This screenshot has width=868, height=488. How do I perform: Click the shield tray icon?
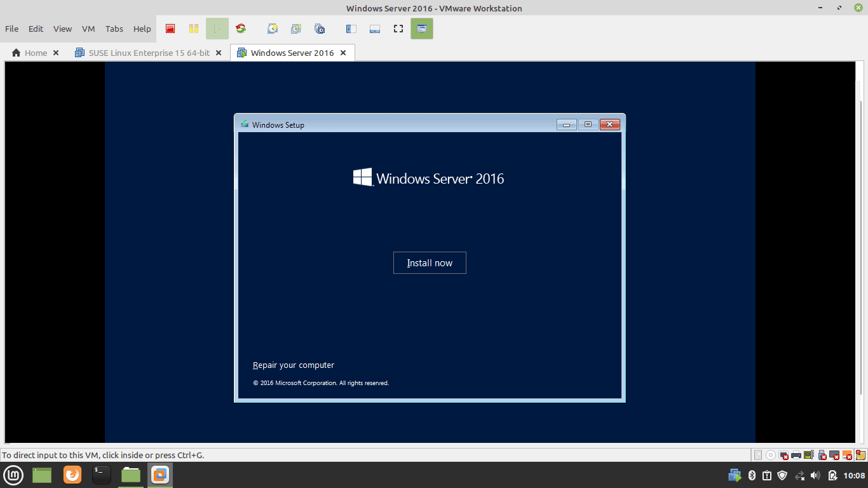(x=783, y=475)
